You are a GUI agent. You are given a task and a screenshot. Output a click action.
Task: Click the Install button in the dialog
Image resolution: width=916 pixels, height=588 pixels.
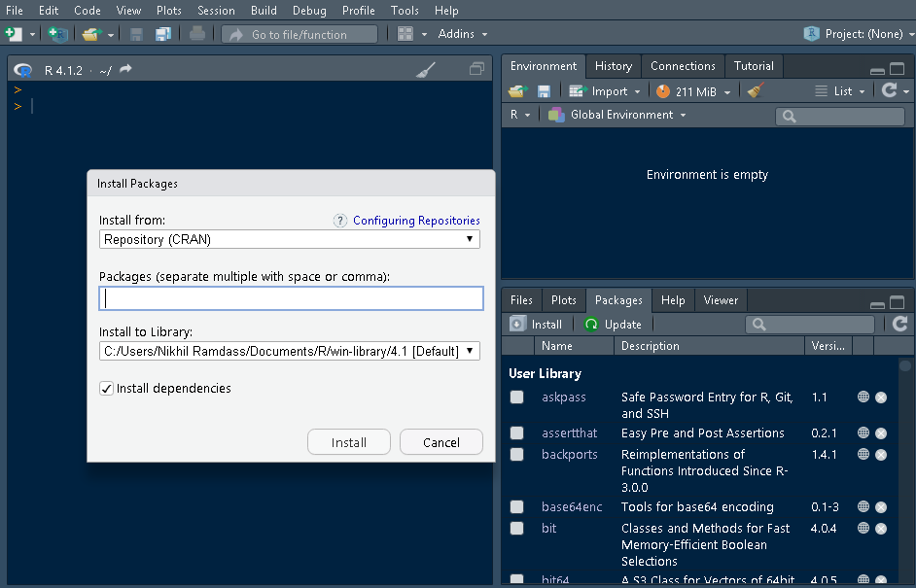[x=348, y=441]
